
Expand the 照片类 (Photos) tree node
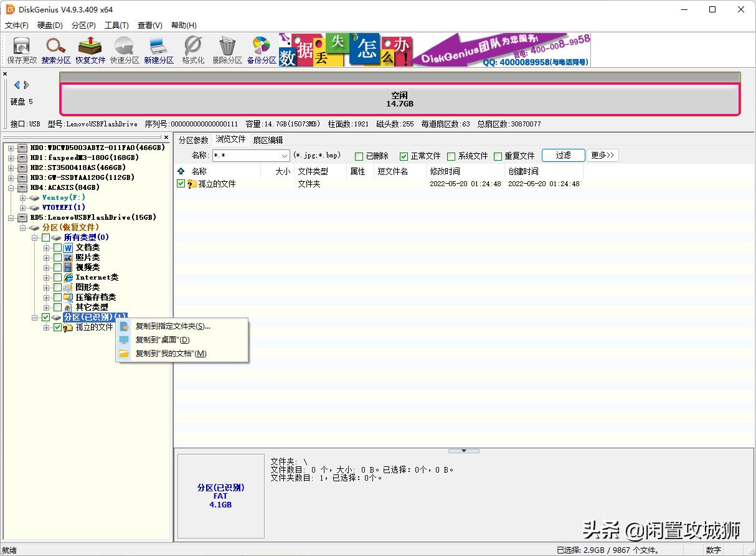pyautogui.click(x=47, y=258)
